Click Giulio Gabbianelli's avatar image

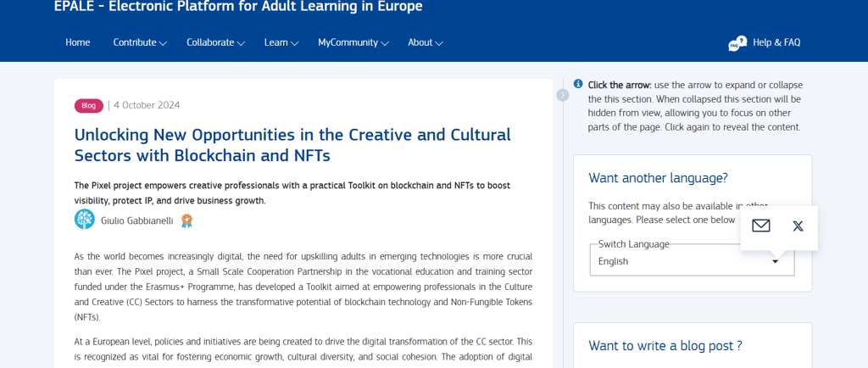tap(85, 219)
